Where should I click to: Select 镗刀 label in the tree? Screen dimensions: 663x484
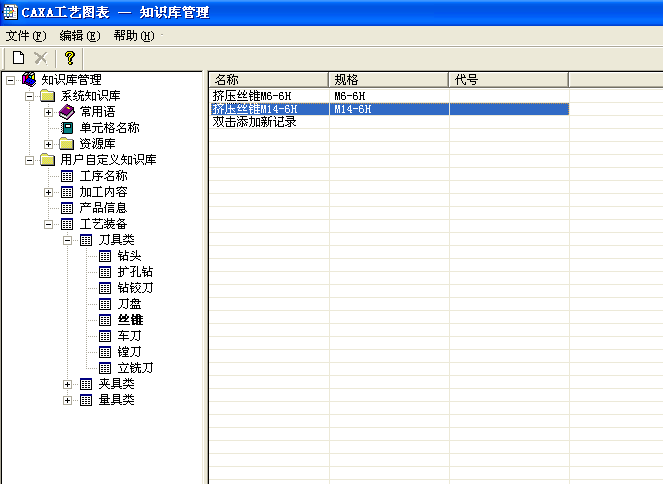[129, 352]
